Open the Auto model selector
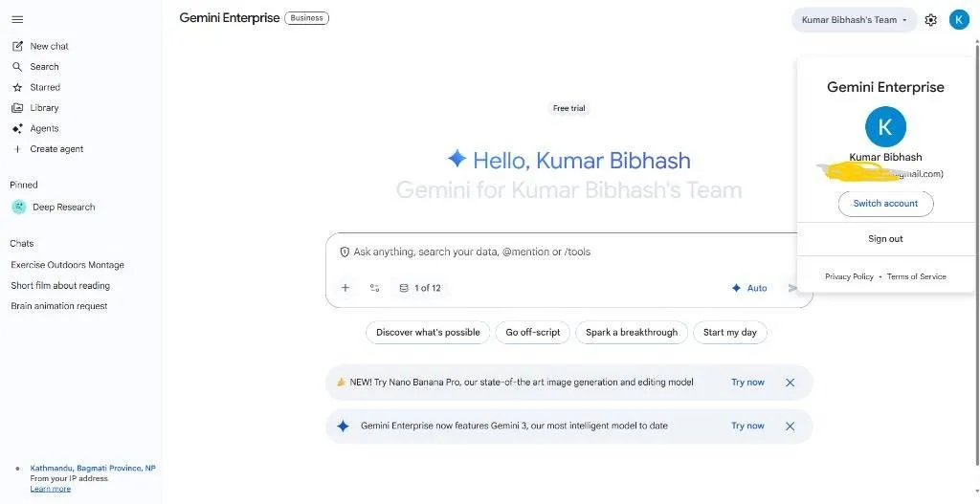This screenshot has width=980, height=504. point(749,288)
